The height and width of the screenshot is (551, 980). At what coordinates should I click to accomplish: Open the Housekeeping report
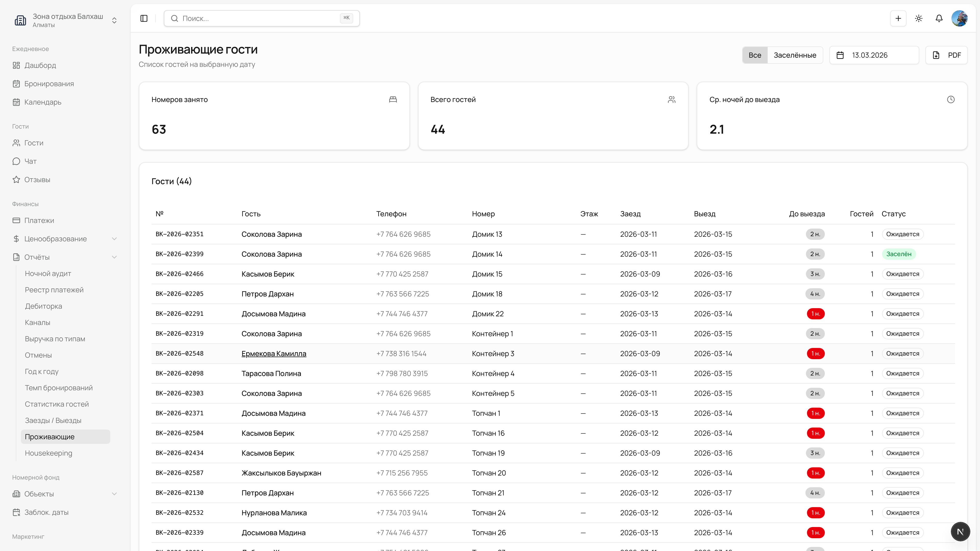pyautogui.click(x=48, y=453)
